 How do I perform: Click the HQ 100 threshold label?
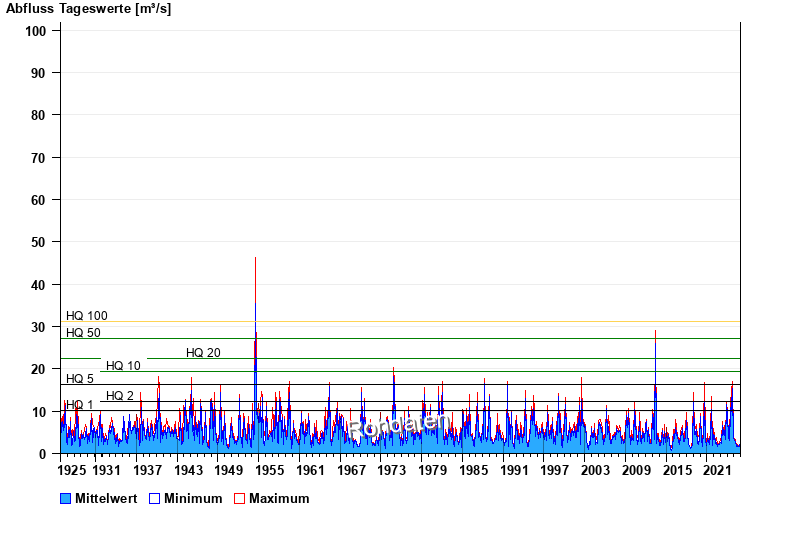pyautogui.click(x=87, y=316)
